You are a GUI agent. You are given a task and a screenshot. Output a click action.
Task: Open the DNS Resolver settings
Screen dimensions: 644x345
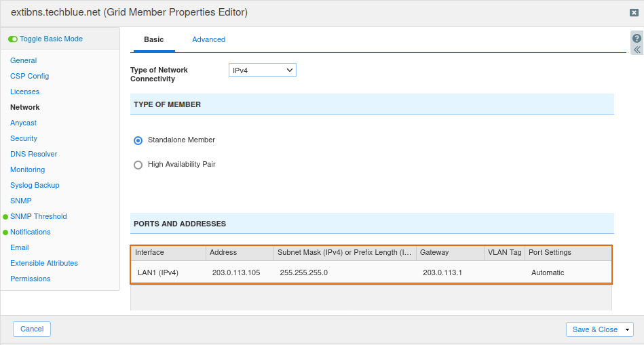tap(34, 154)
